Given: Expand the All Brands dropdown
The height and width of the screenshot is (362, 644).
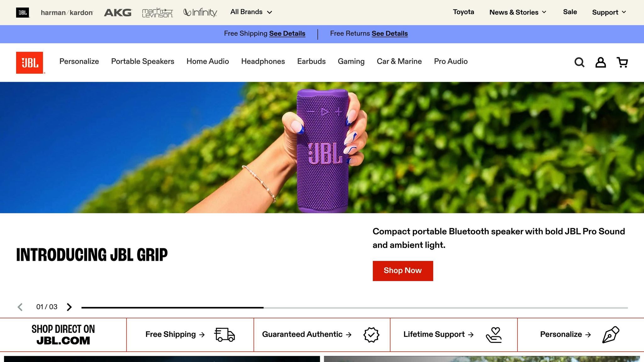Looking at the screenshot, I should coord(251,12).
